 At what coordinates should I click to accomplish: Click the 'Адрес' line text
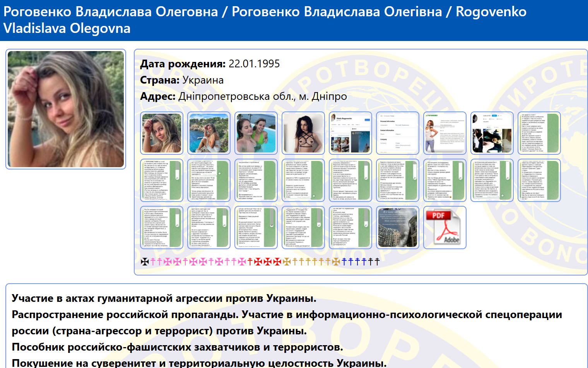[x=243, y=96]
